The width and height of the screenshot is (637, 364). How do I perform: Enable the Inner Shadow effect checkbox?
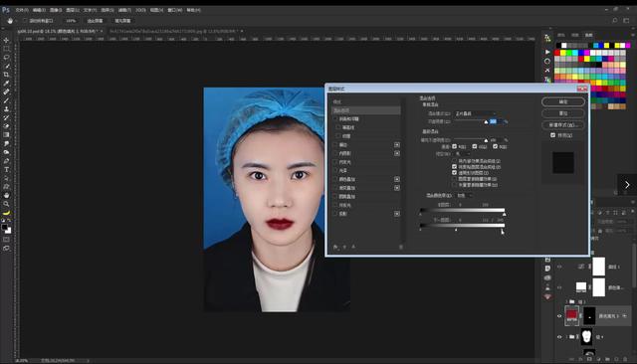(335, 153)
